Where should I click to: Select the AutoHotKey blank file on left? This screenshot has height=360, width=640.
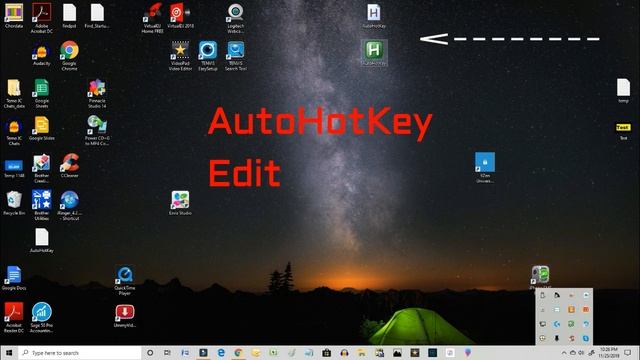pos(42,240)
